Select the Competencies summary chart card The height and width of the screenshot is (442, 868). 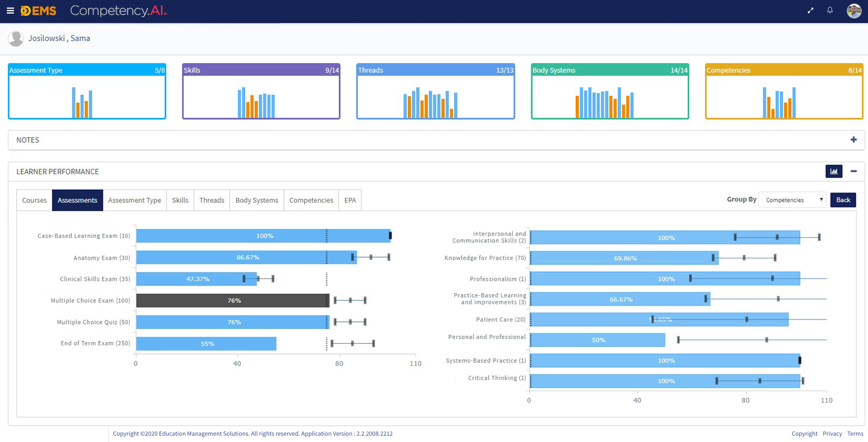[784, 91]
